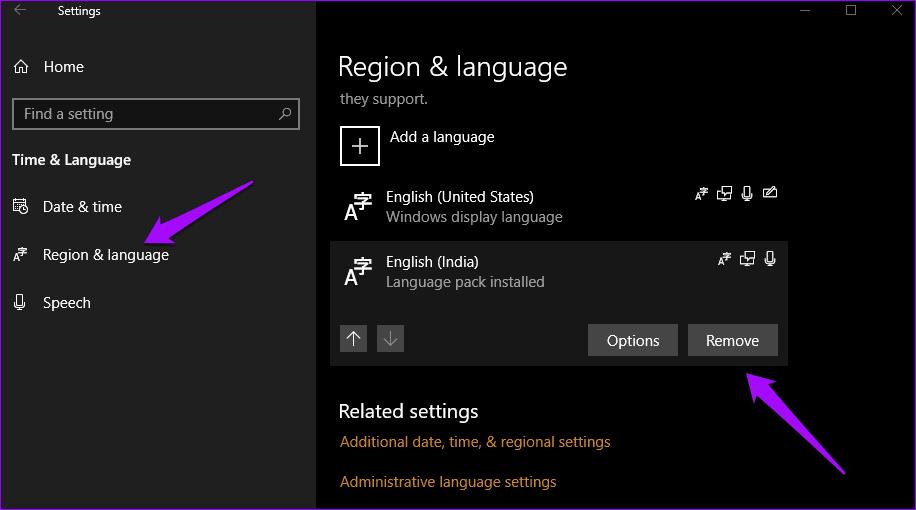Click the handwriting icon for English (United States)
916x510 pixels.
click(x=769, y=194)
